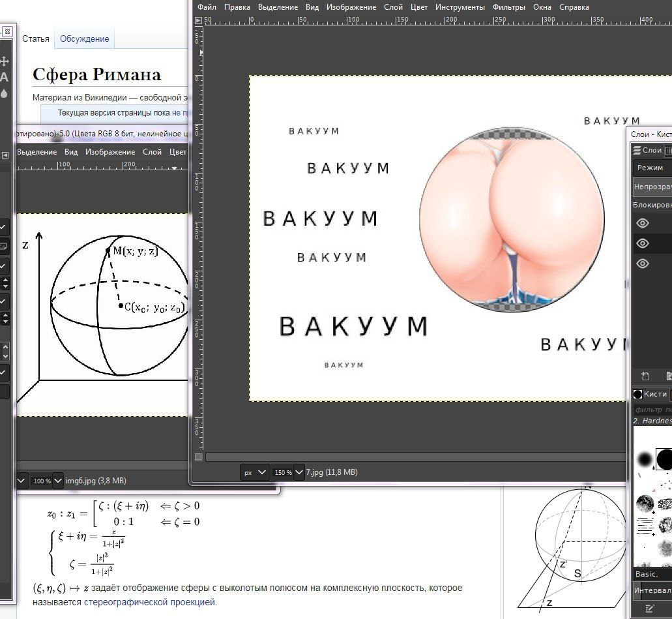Toggle visibility eye of the middle layer

[643, 243]
